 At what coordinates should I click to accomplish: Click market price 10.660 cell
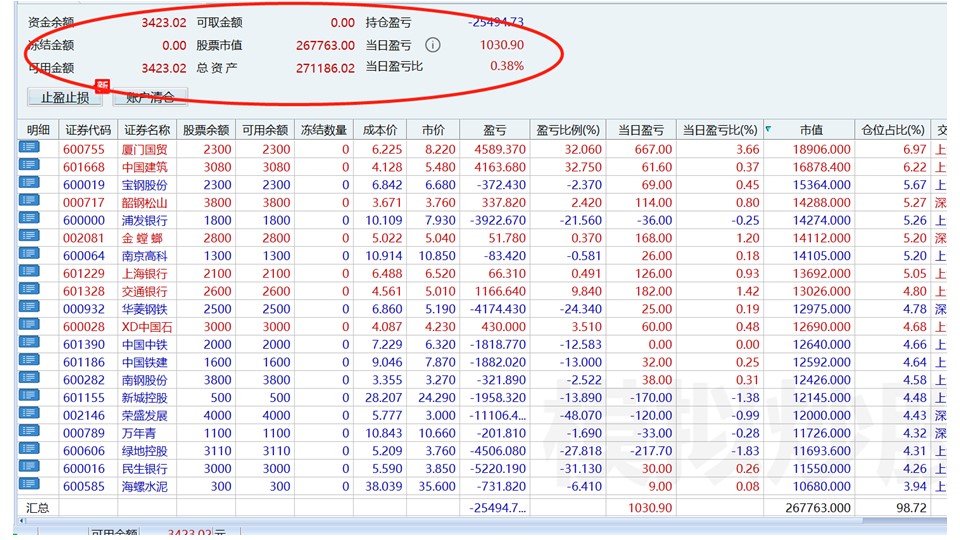437,433
